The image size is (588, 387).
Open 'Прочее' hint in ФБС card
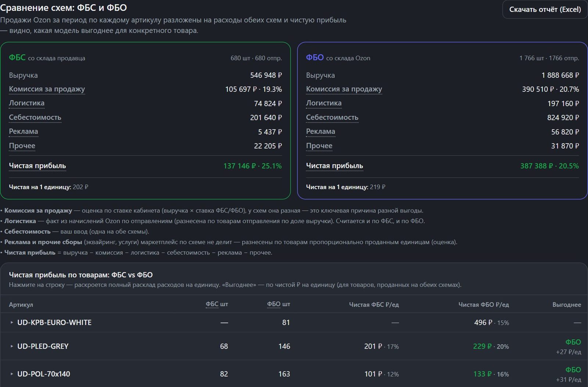coord(22,146)
